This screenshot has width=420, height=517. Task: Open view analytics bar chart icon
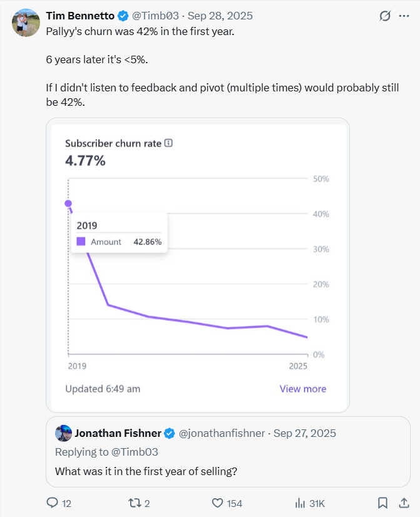[x=300, y=503]
